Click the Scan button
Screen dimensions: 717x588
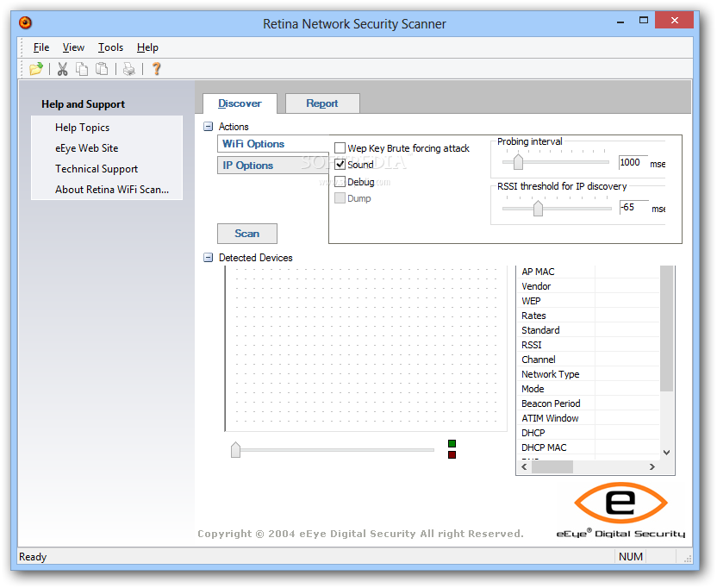pos(247,234)
